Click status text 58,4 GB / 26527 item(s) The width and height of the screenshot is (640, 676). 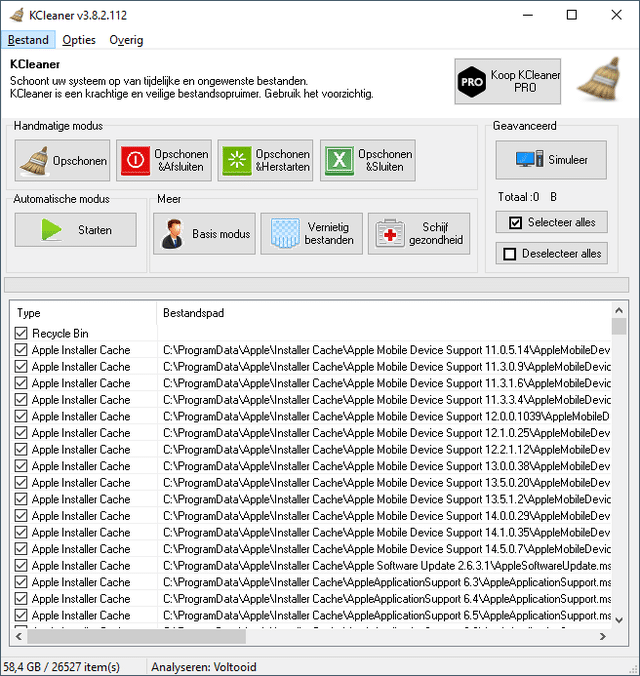(x=62, y=667)
